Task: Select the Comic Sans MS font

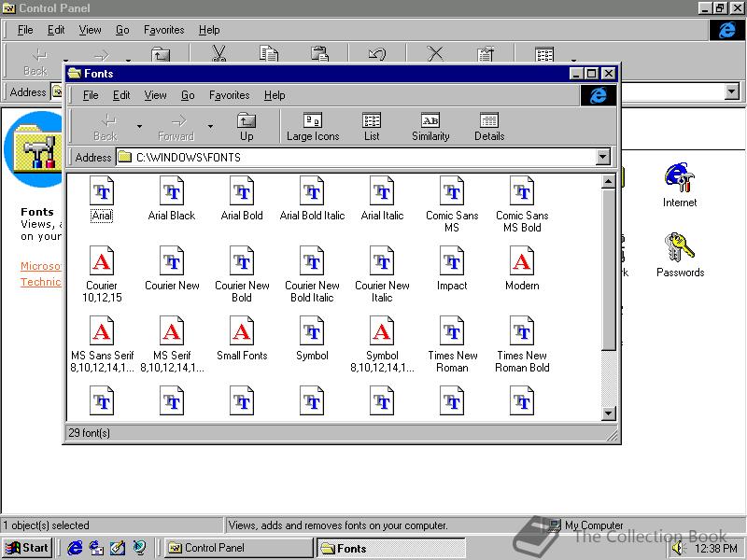Action: (x=452, y=204)
